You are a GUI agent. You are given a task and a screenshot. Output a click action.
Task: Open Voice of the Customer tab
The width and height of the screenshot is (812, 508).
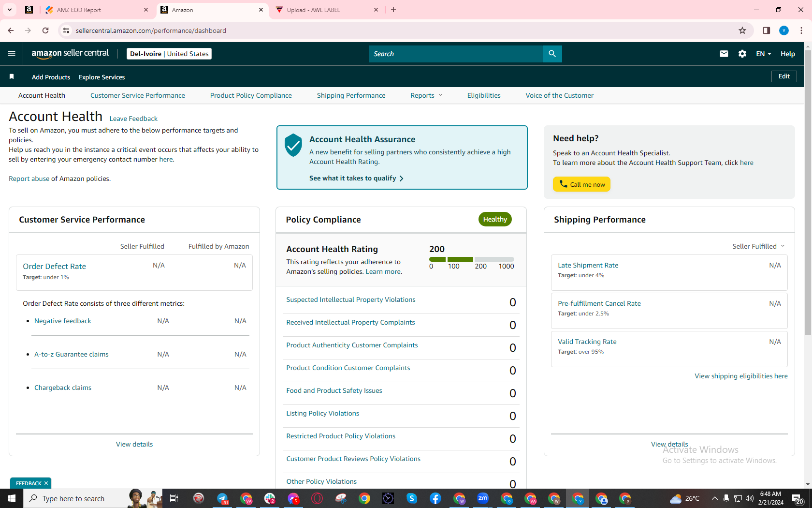point(560,95)
